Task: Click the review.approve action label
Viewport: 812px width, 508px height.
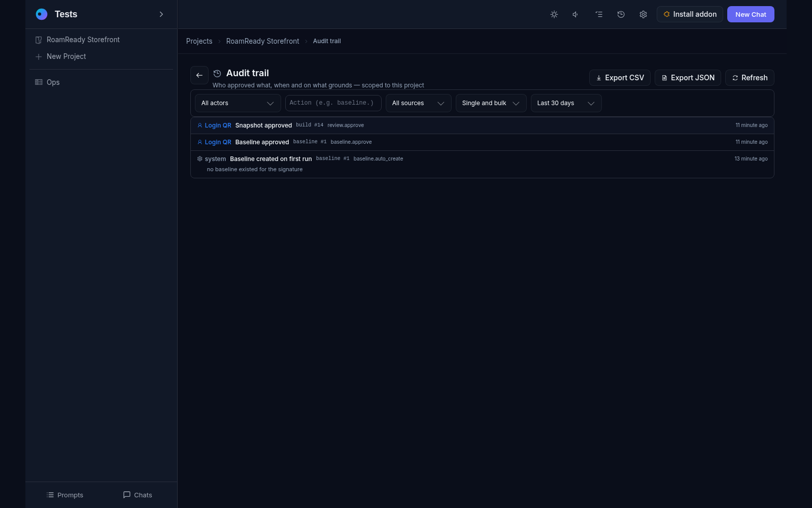Action: pos(346,125)
